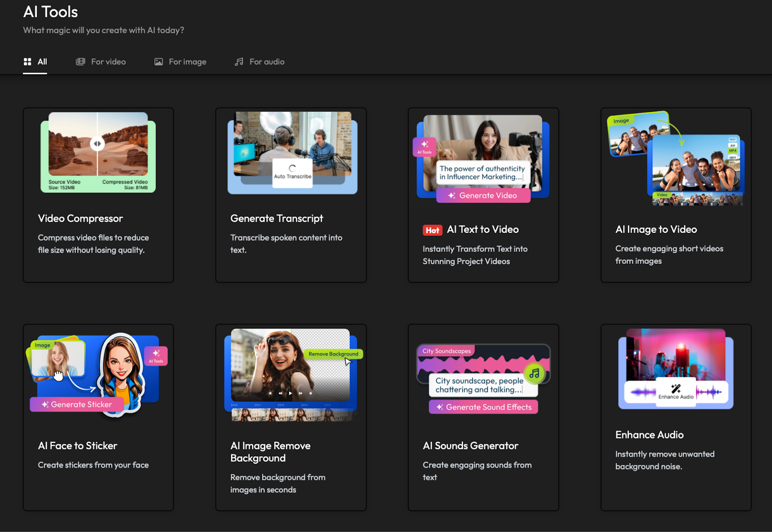Click the red Hot badge

click(x=432, y=231)
